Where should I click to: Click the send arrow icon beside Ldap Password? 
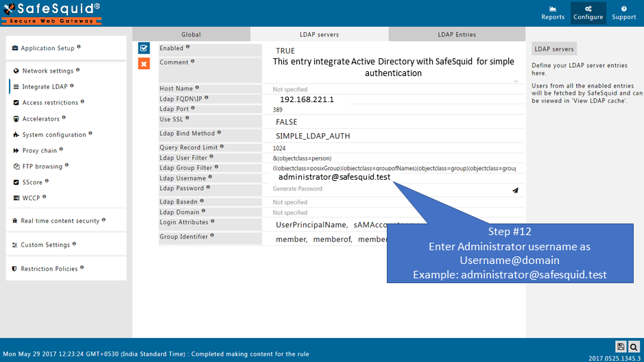point(515,190)
